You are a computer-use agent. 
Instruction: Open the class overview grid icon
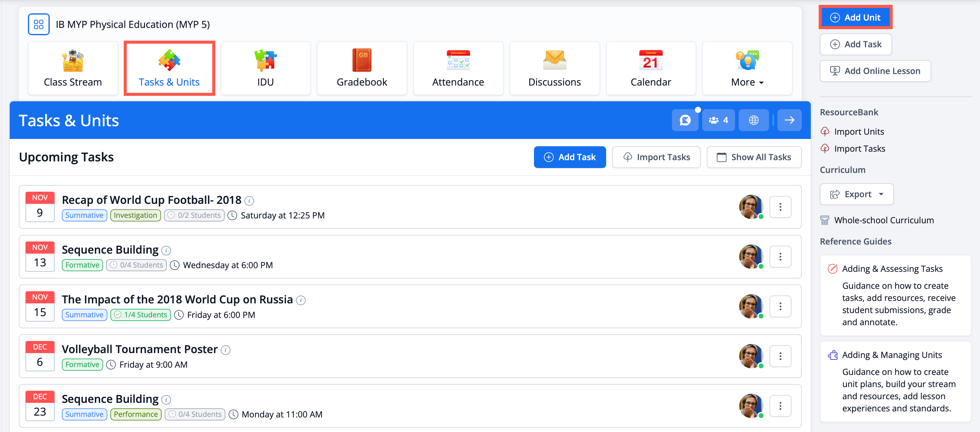point(39,24)
